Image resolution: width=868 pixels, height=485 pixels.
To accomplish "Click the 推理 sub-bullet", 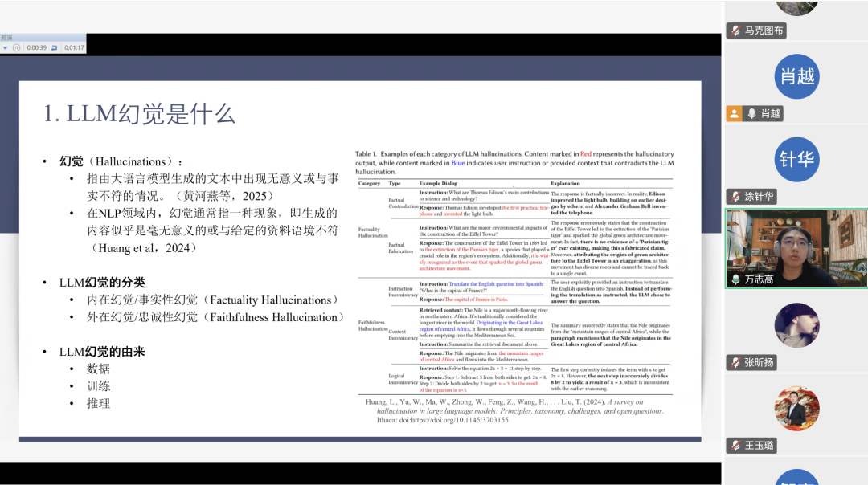I will [99, 404].
